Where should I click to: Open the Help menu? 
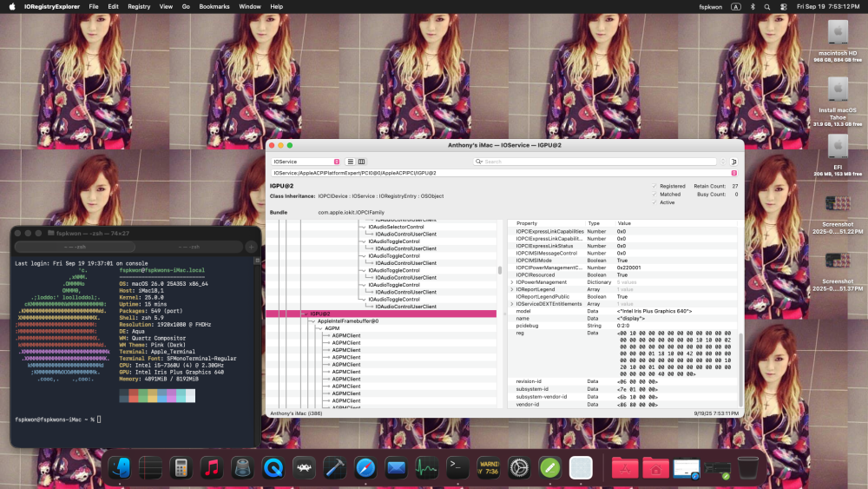click(276, 7)
